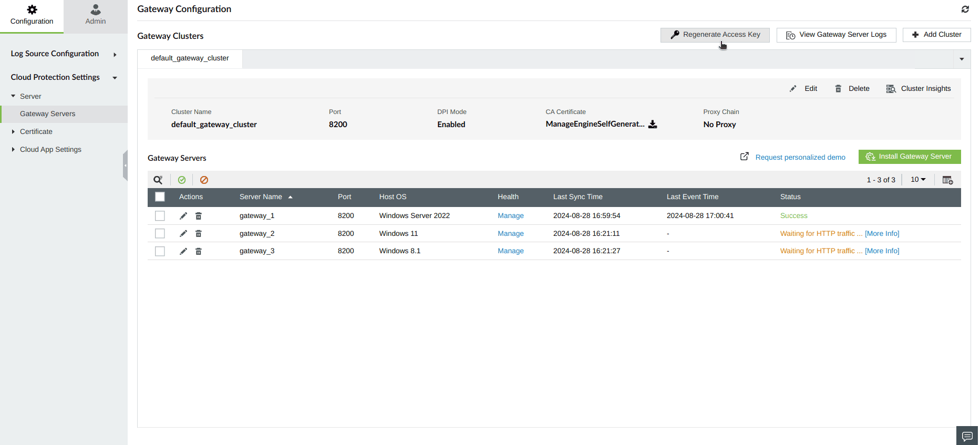This screenshot has width=980, height=445.
Task: Delete the default gateway cluster
Action: [852, 89]
